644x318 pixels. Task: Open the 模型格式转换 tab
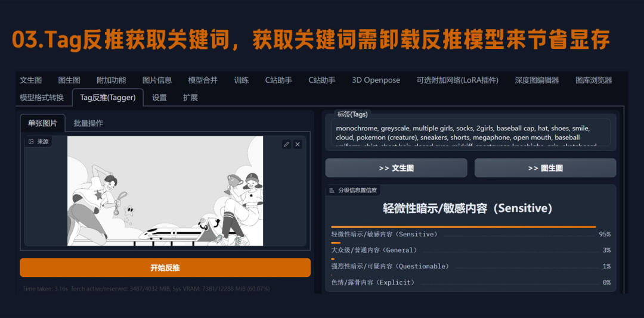[42, 98]
